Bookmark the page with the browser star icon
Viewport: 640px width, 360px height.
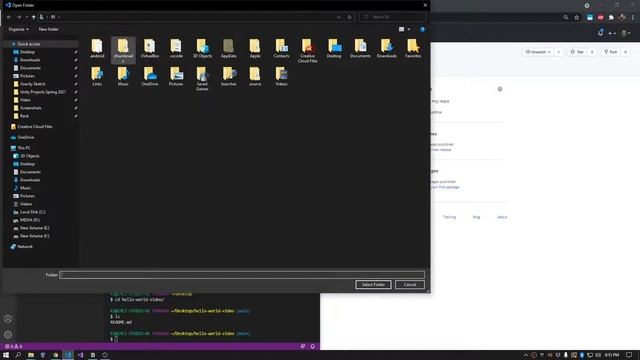(x=577, y=18)
